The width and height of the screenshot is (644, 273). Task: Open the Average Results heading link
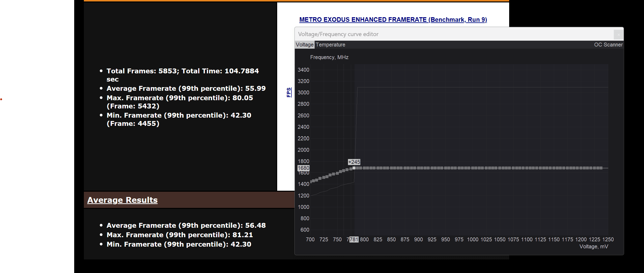[x=122, y=200]
